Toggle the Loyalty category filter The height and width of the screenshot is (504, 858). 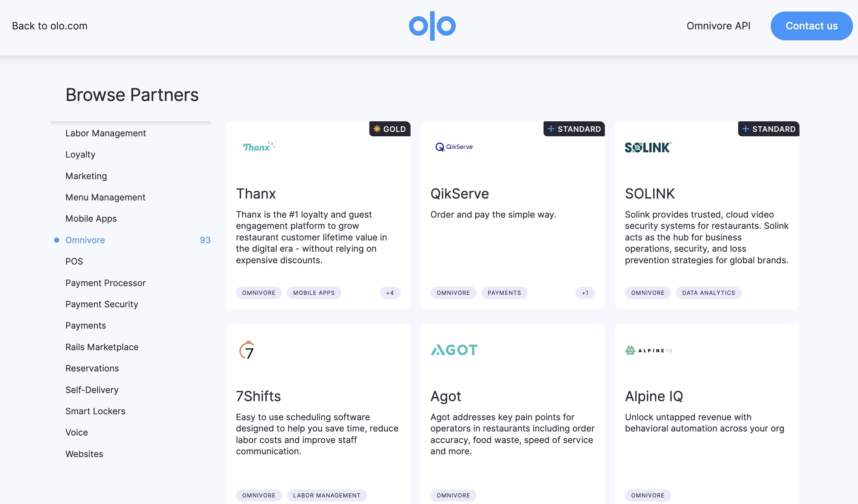[x=80, y=154]
